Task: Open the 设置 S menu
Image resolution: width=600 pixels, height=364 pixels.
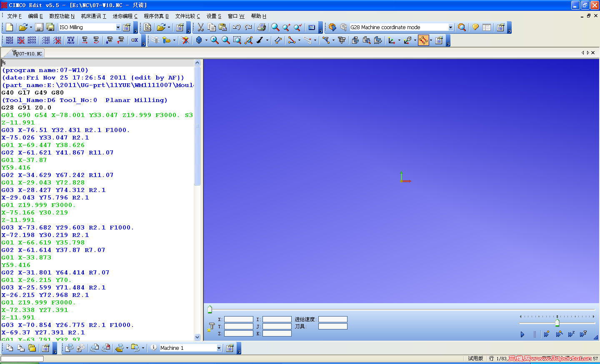Action: pyautogui.click(x=214, y=16)
